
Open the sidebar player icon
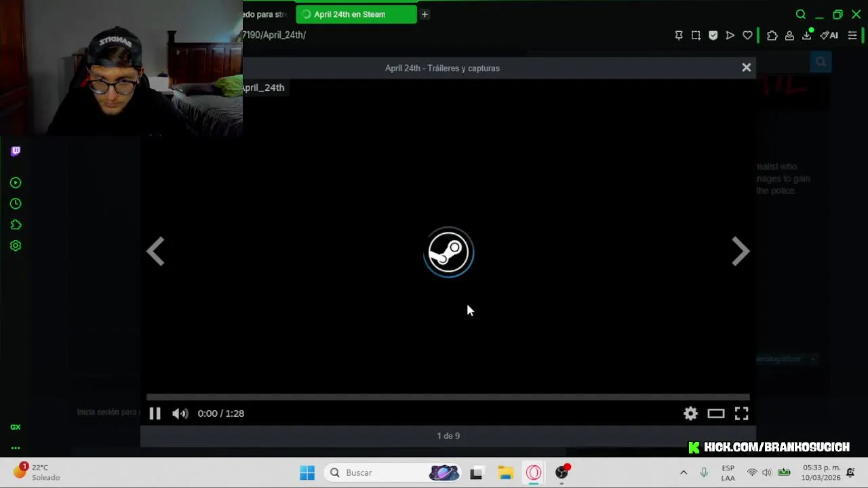[x=16, y=183]
